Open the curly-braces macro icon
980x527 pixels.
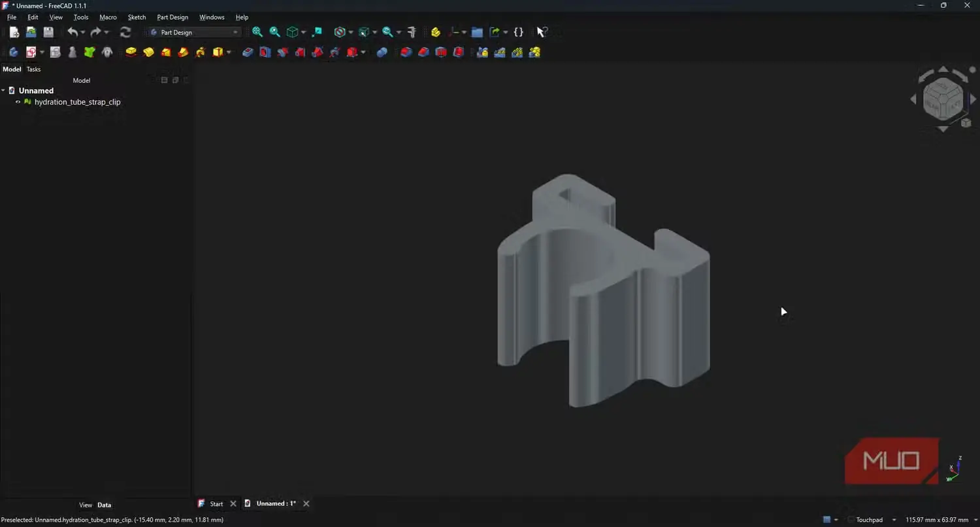tap(518, 32)
